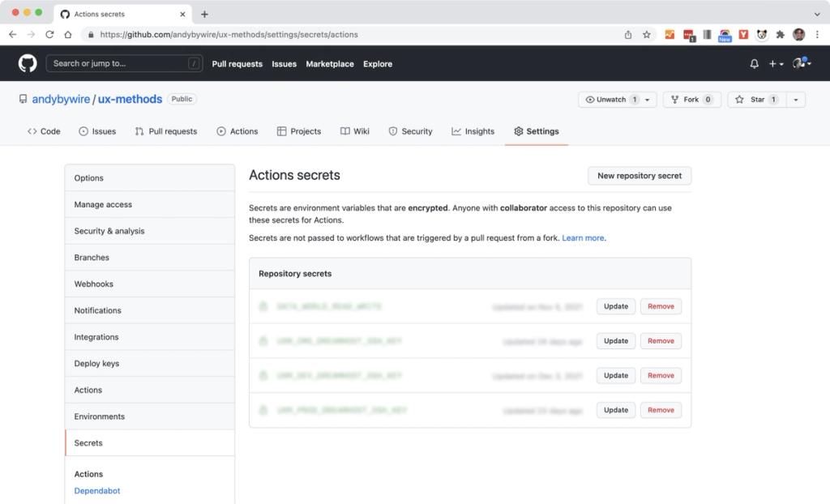
Task: Open Webhooks in settings sidebar
Action: pos(150,284)
